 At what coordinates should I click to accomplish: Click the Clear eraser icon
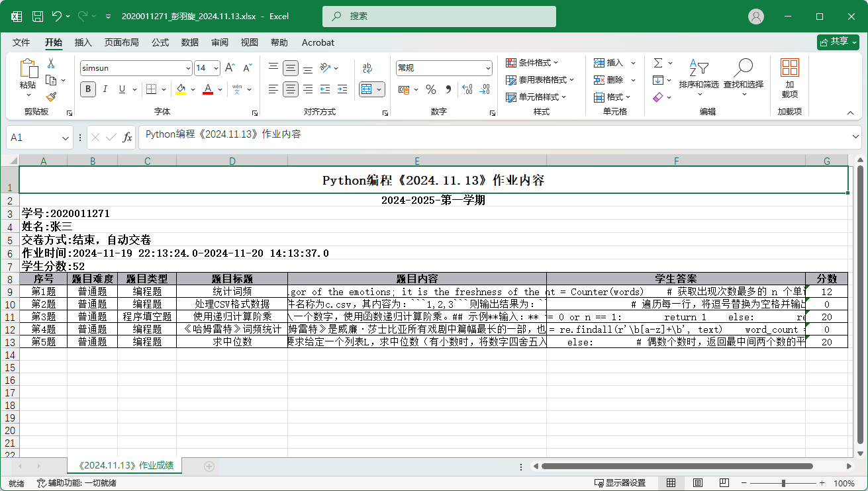pos(658,97)
